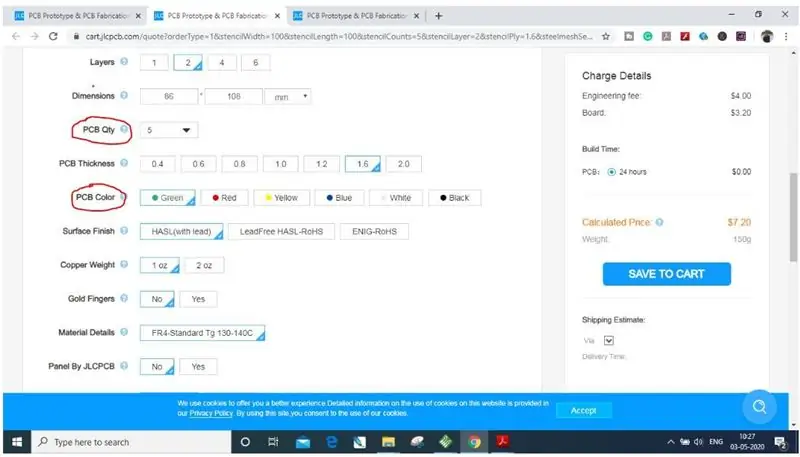
Task: Launch Edge from the taskbar
Action: coord(332,442)
